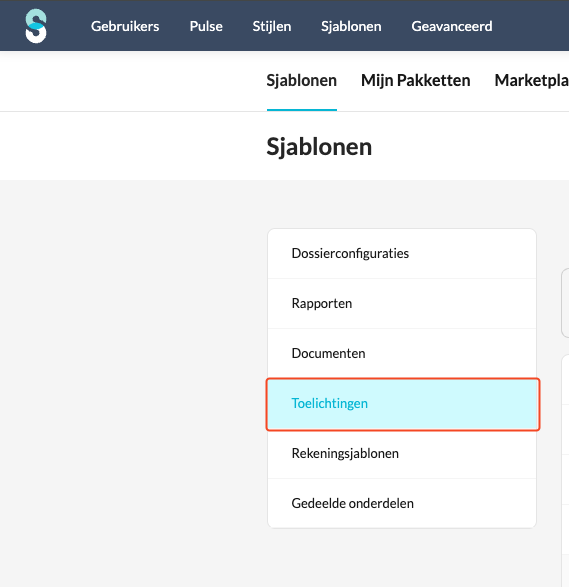Click the Dossierconfiguraties link text

pyautogui.click(x=350, y=253)
